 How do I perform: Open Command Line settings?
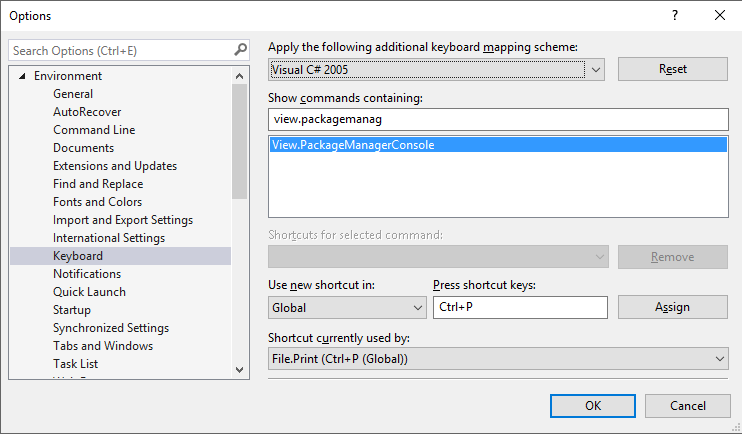click(94, 130)
